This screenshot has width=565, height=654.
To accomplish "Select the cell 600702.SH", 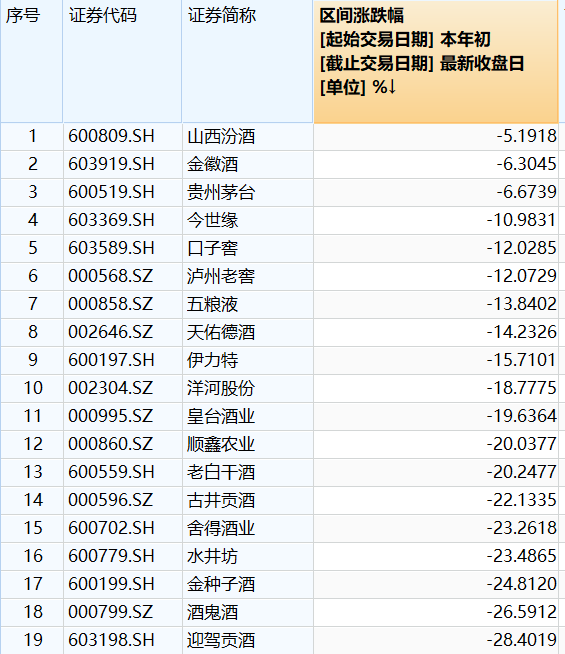I will [x=123, y=528].
